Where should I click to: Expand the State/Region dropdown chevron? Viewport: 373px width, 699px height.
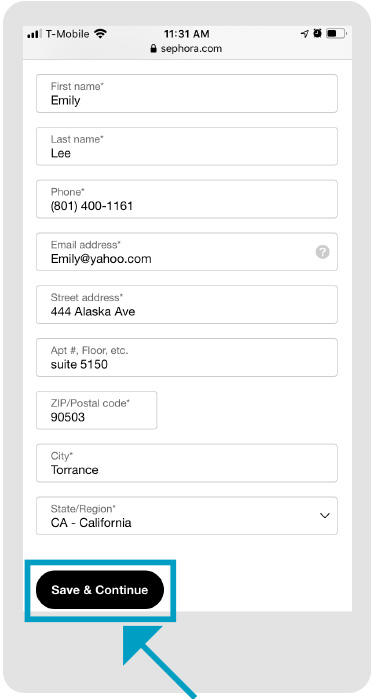[325, 516]
